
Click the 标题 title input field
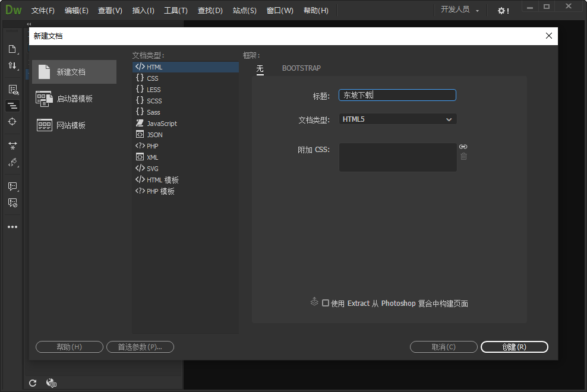click(397, 95)
